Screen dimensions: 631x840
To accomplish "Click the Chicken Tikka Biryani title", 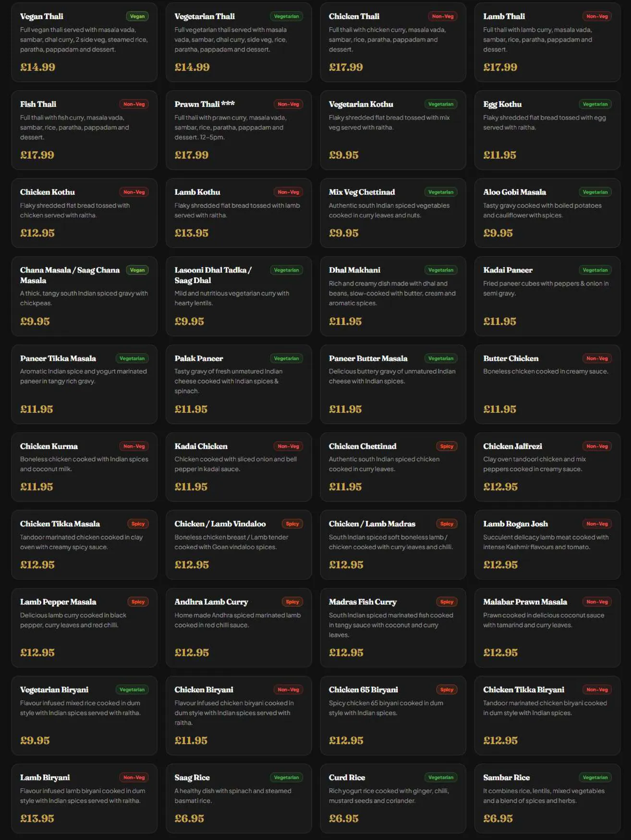I will 523,690.
